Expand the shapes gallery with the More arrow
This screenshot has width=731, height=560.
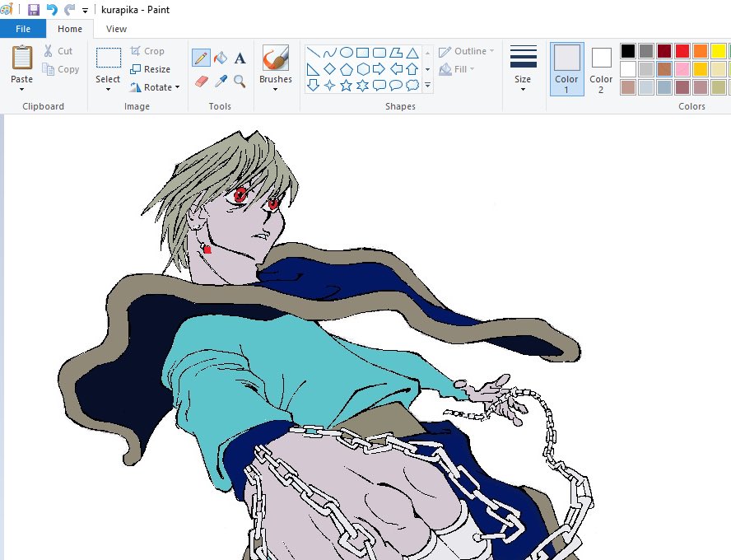tap(427, 86)
